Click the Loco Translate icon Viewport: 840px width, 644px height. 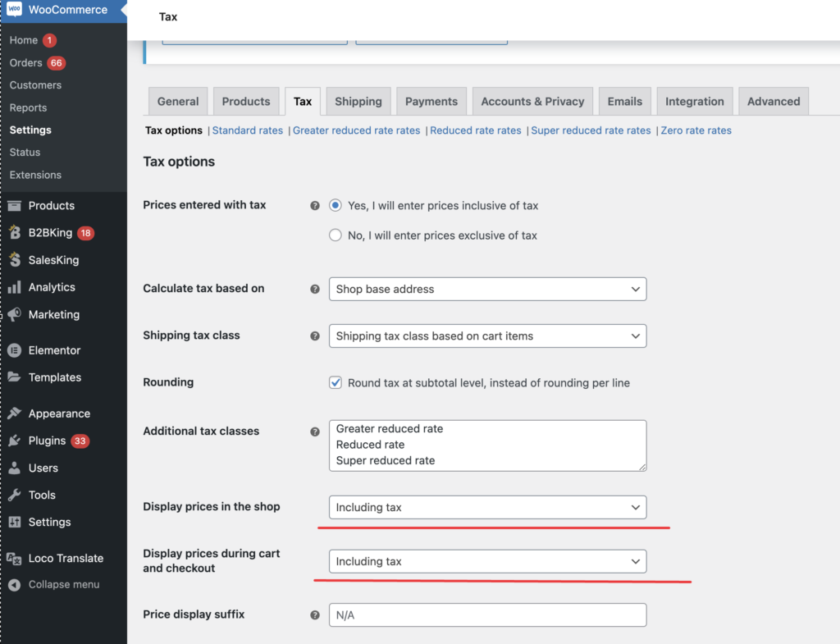tap(15, 559)
